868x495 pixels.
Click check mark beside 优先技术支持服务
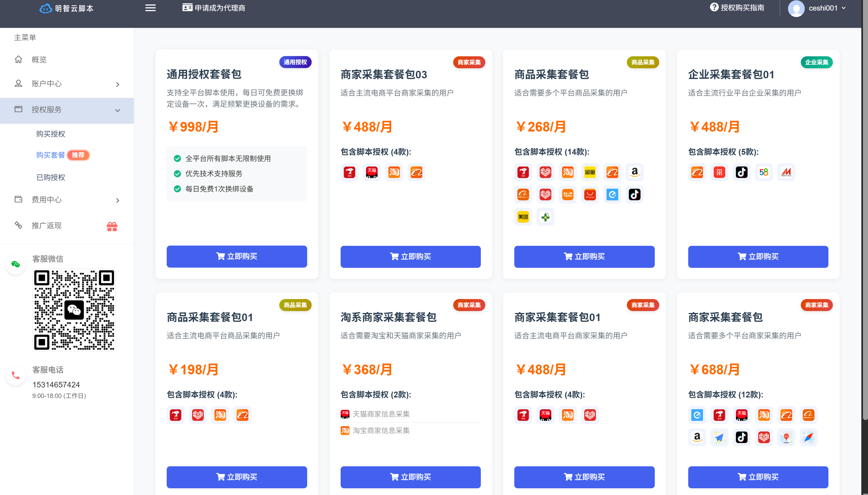point(177,174)
